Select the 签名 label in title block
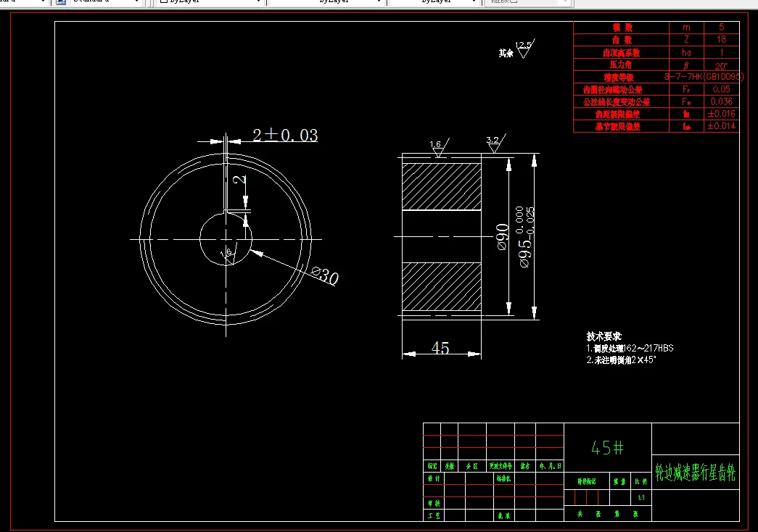This screenshot has width=758, height=532. point(525,466)
